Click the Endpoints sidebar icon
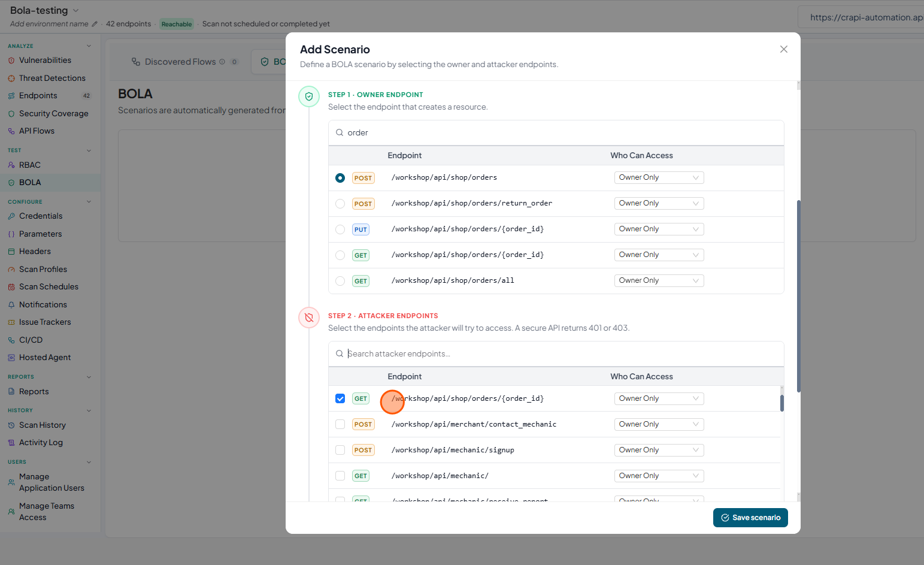This screenshot has height=565, width=924. pyautogui.click(x=11, y=96)
